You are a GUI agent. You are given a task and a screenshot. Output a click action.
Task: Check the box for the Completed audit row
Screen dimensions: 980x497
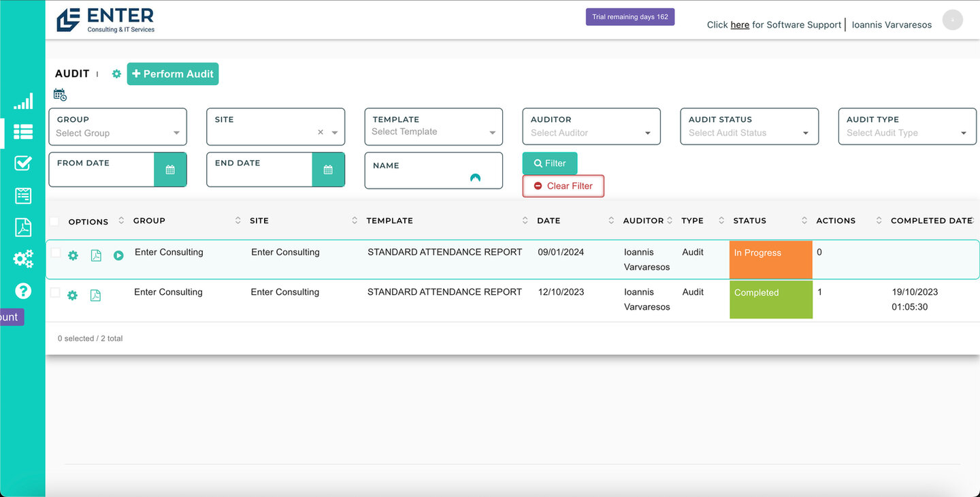click(x=55, y=293)
